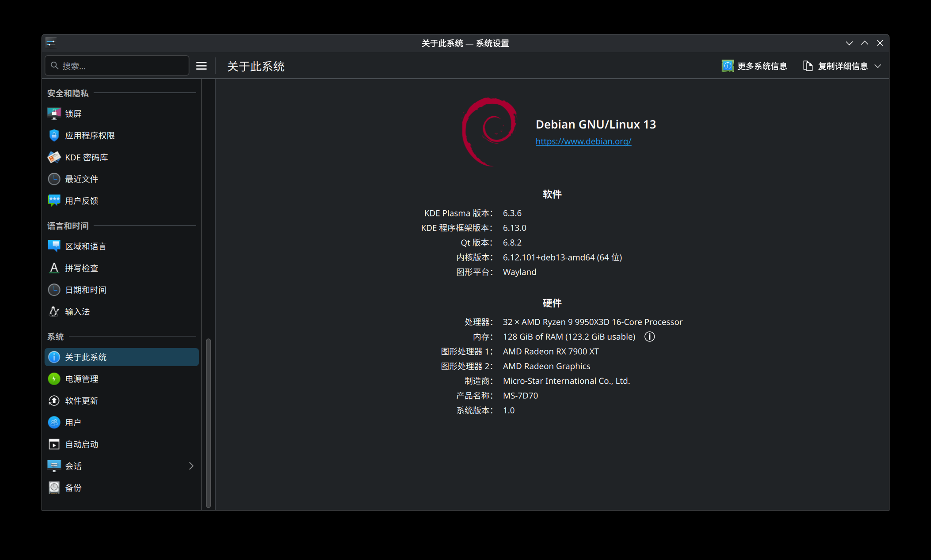Image resolution: width=931 pixels, height=560 pixels.
Task: Click the KDE Plasma version value 6.3.6
Action: pos(512,213)
